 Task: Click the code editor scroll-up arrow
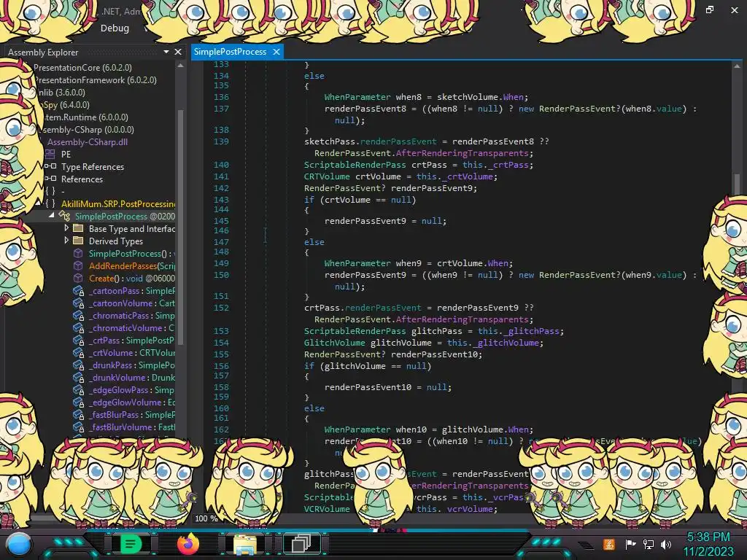737,66
